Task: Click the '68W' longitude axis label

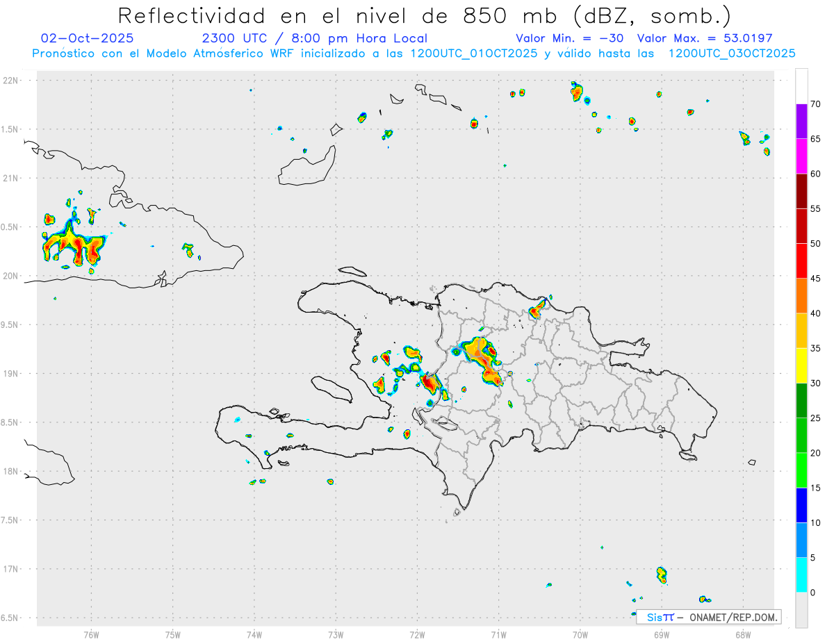Action: [x=743, y=634]
